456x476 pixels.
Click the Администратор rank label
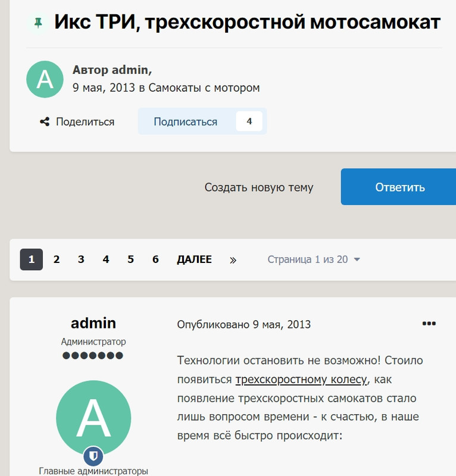93,342
